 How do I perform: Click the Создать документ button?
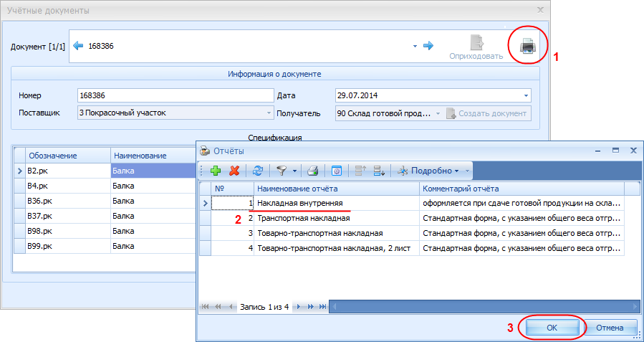pyautogui.click(x=487, y=113)
